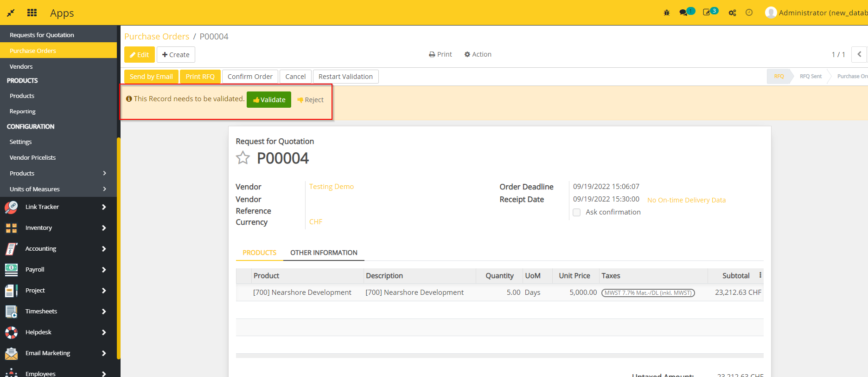
Task: Open the activities clock icon
Action: pyautogui.click(x=749, y=13)
